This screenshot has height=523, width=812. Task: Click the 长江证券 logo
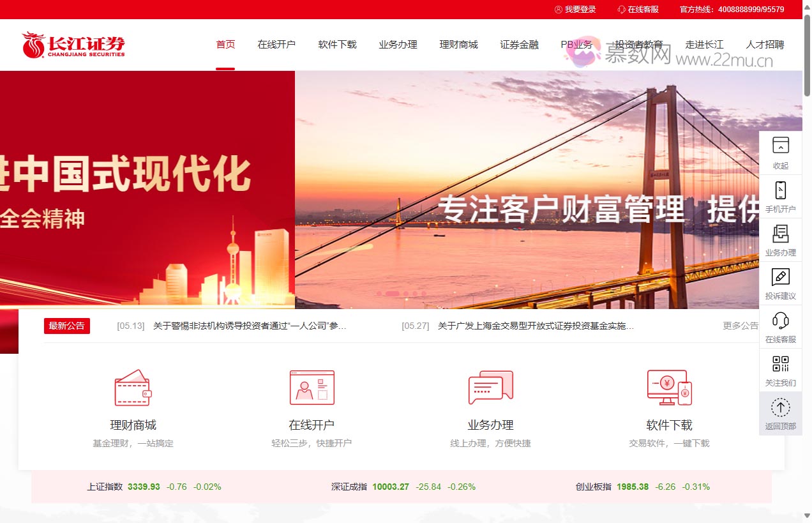[73, 45]
